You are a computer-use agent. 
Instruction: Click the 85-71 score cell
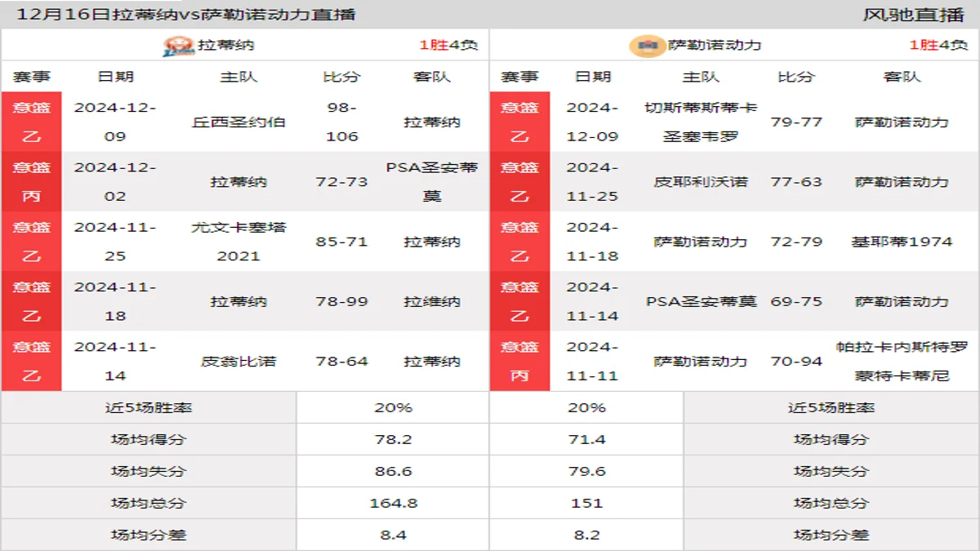coord(342,242)
